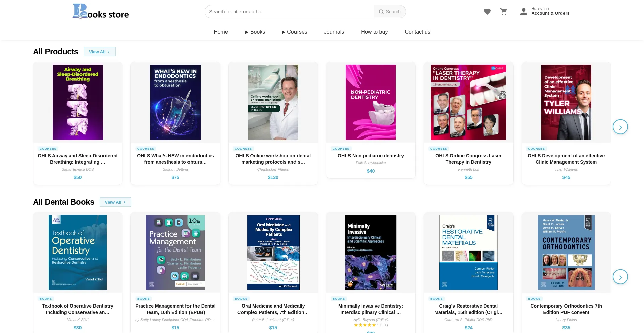The image size is (644, 333).
Task: Open Textbook of Operative Dentistry cover
Action: (x=78, y=253)
